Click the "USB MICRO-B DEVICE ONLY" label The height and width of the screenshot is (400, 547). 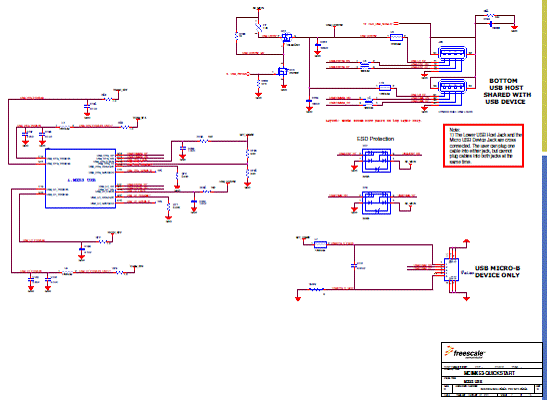pos(497,272)
